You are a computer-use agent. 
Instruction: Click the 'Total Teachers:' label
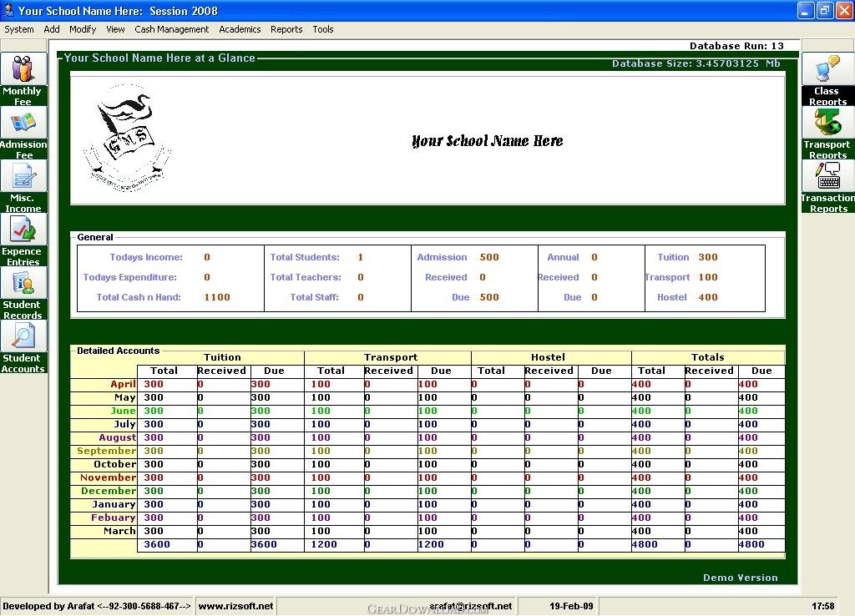click(306, 277)
